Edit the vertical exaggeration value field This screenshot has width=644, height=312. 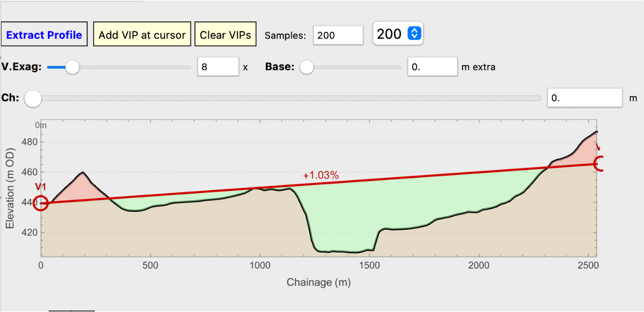click(x=218, y=67)
